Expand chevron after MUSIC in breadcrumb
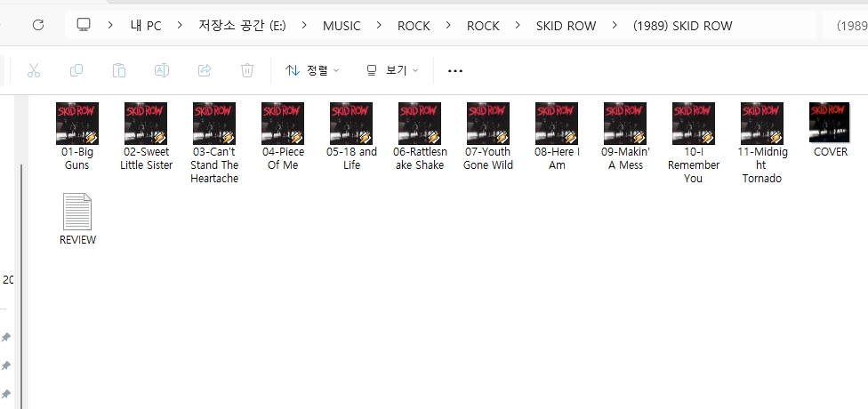Screen dimensions: 868x409 pos(379,25)
